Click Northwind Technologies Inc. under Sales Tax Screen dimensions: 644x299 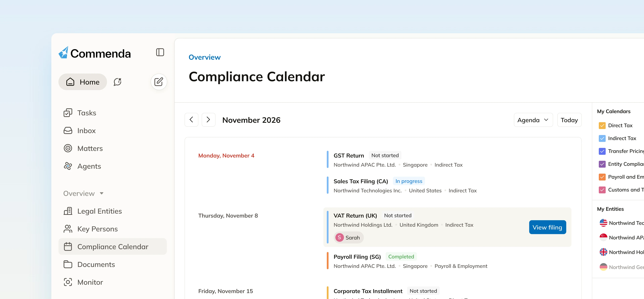pos(367,191)
